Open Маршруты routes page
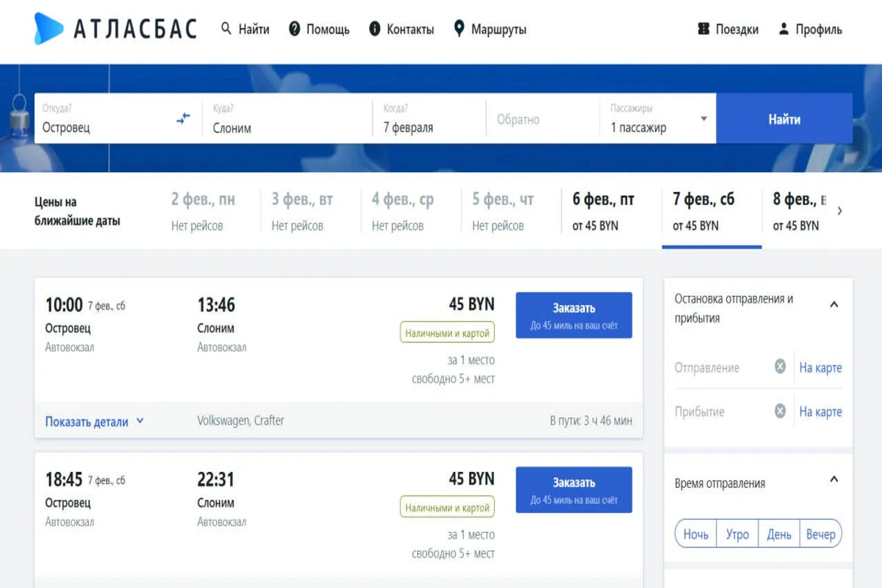The height and width of the screenshot is (588, 882). click(x=490, y=29)
